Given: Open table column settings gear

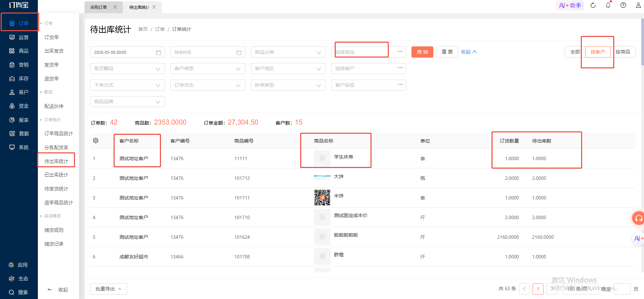Looking at the screenshot, I should 96,141.
